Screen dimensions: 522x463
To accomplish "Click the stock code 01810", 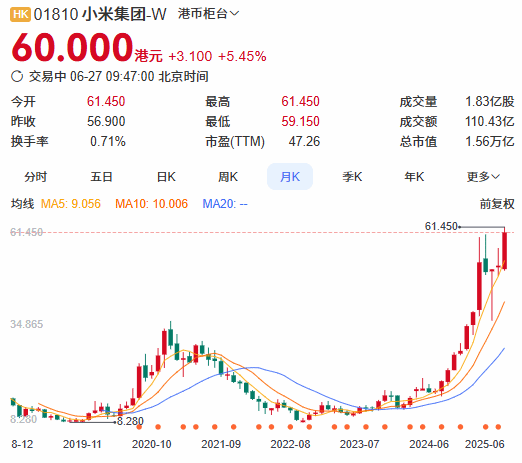I will pos(56,14).
